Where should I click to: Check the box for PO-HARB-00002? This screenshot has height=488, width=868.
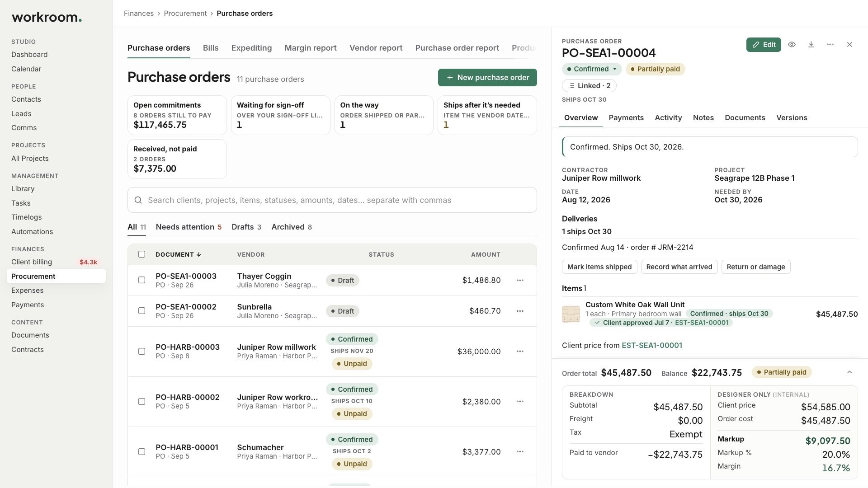(x=142, y=401)
